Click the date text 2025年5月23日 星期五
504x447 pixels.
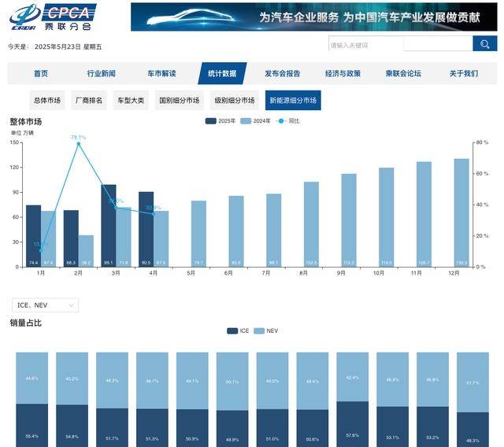click(x=69, y=47)
